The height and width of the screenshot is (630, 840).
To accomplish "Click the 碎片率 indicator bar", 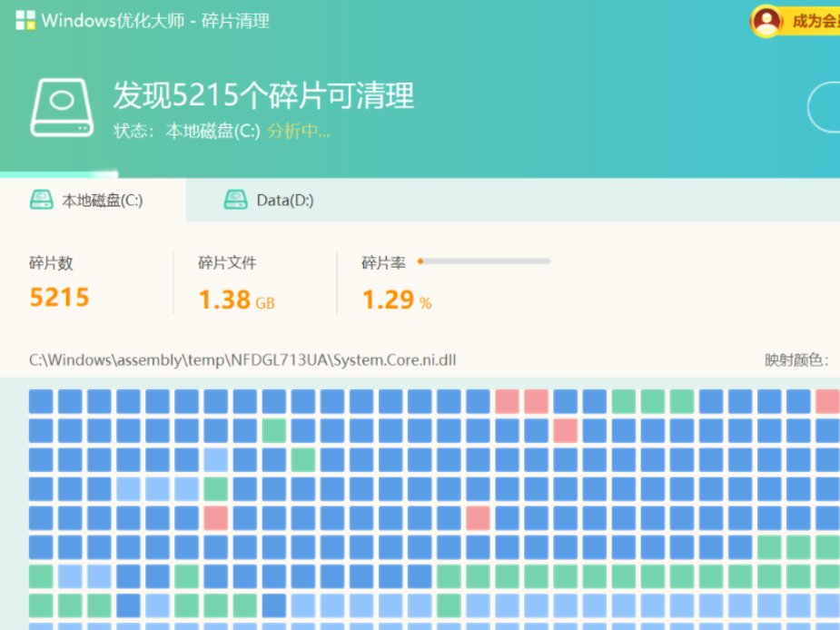I will tap(484, 261).
